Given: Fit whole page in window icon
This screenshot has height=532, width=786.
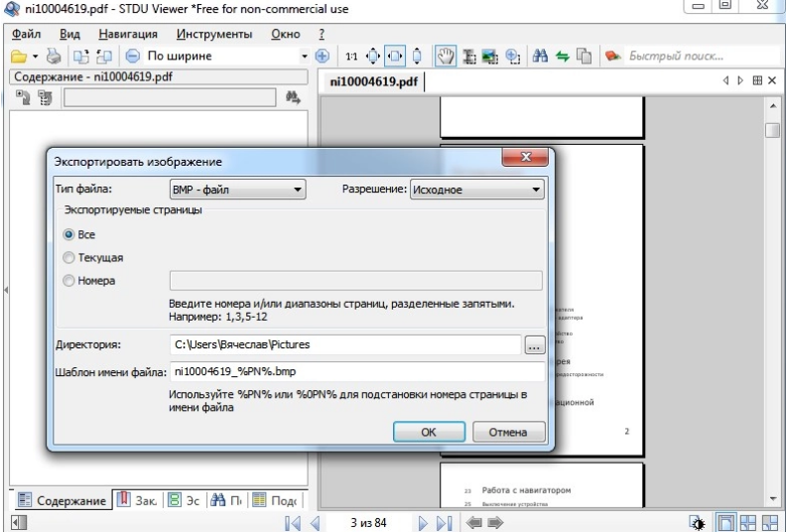Looking at the screenshot, I should 373,57.
